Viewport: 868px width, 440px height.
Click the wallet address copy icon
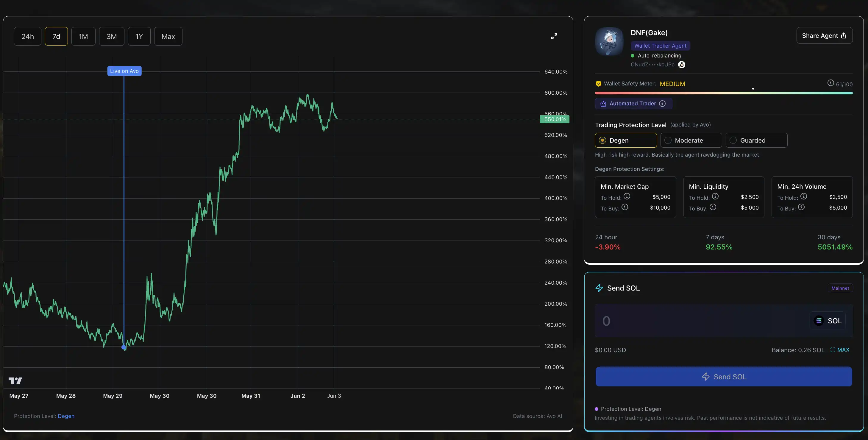point(681,65)
